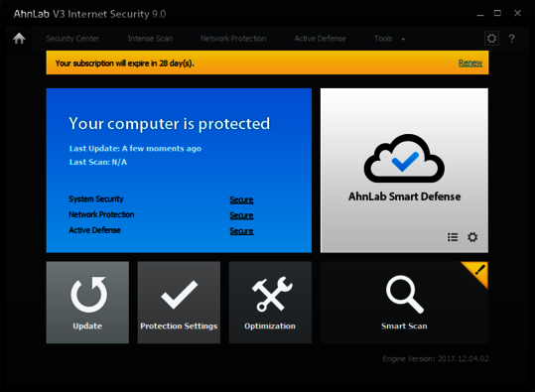
Task: Click the Engine Version text
Action: (x=436, y=358)
